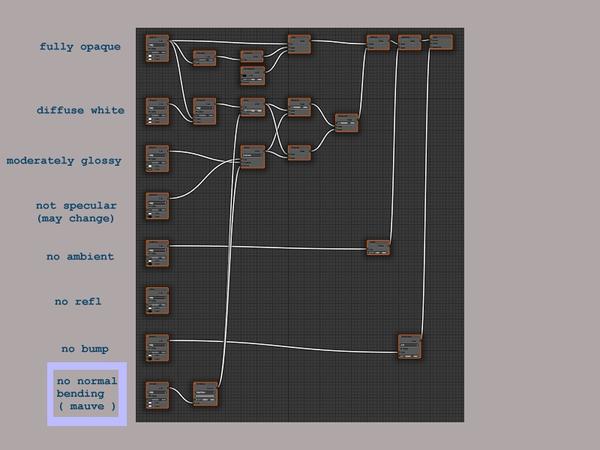Select the node wired from the 'no ambient' input
This screenshot has width=600, height=450.
pyautogui.click(x=378, y=248)
